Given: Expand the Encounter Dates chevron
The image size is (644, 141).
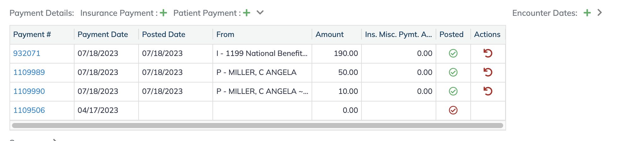Looking at the screenshot, I should 599,13.
